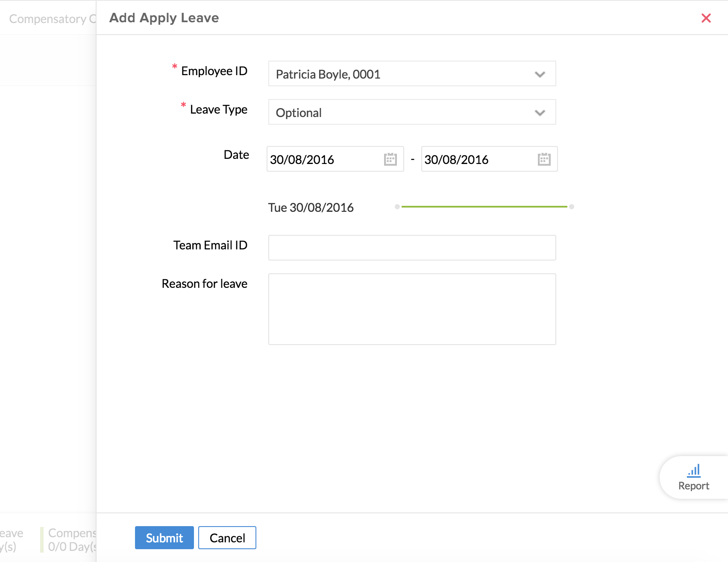Screen dimensions: 728x562
Task: Select the Patricia Boyle, 0001 field
Action: pos(397,74)
